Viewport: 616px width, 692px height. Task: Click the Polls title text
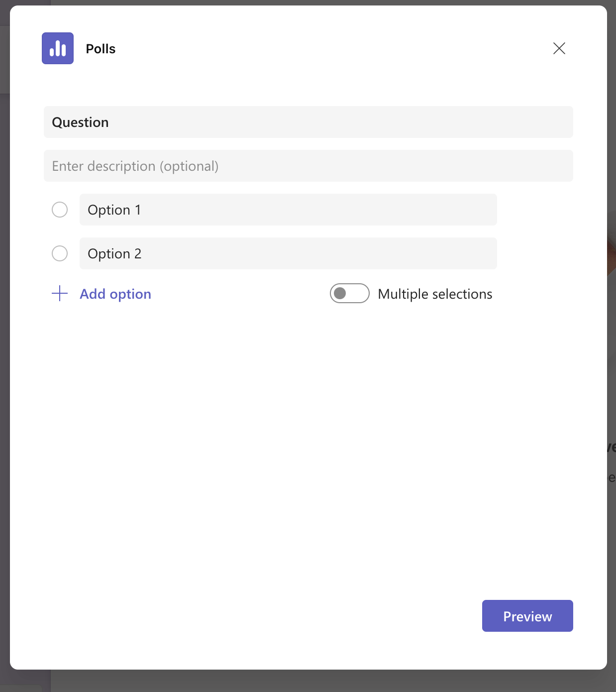101,49
